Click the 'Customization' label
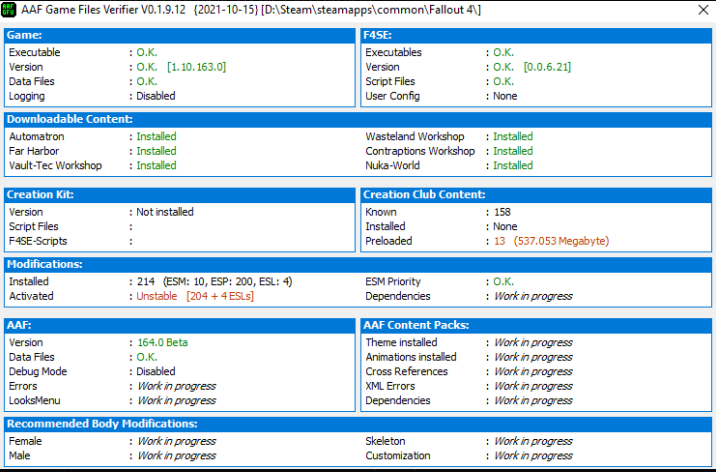Viewport: 716px width, 472px height. (x=398, y=456)
